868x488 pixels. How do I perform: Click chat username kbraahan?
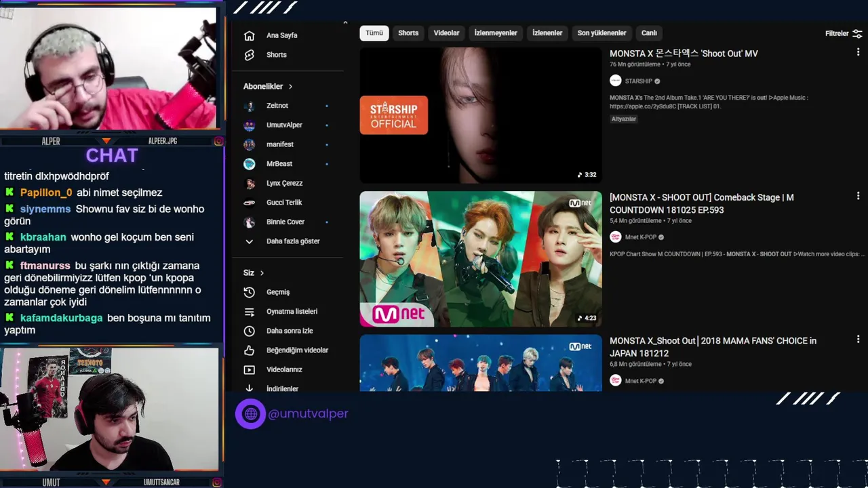[x=43, y=237]
